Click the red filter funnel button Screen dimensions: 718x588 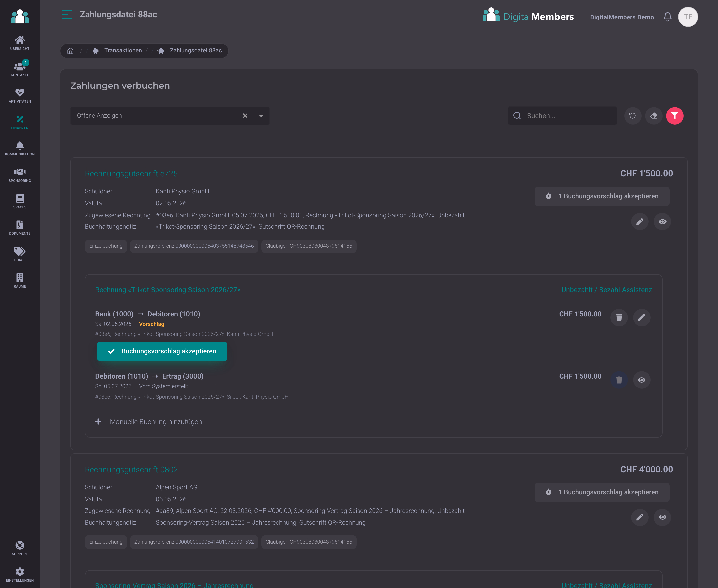click(675, 116)
